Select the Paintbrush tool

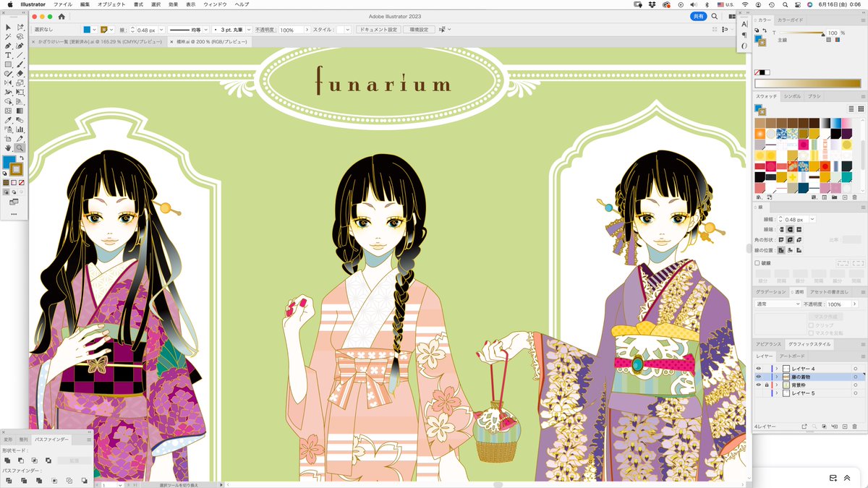point(20,64)
